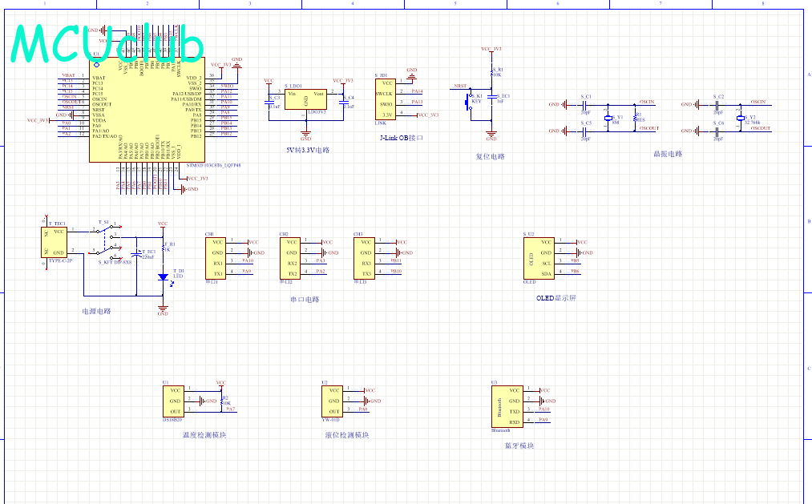Click the PA2 net label on CH2
The width and height of the screenshot is (812, 504).
pyautogui.click(x=321, y=271)
